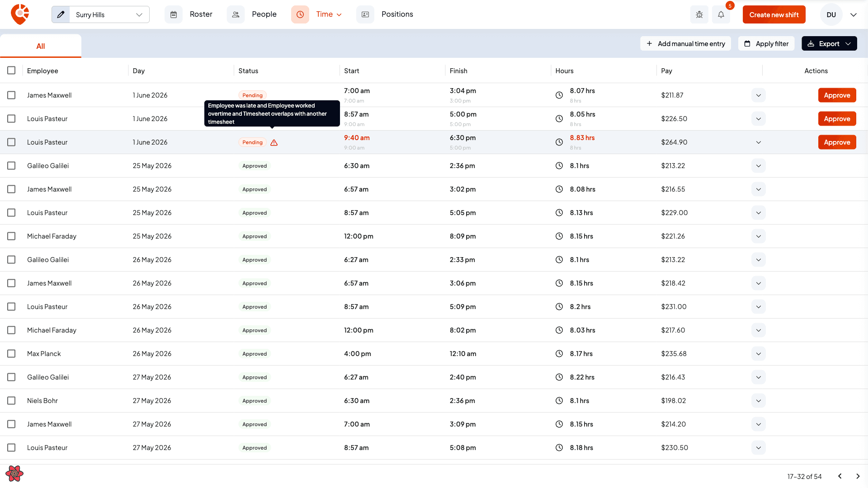Go to previous page arrow

click(840, 476)
